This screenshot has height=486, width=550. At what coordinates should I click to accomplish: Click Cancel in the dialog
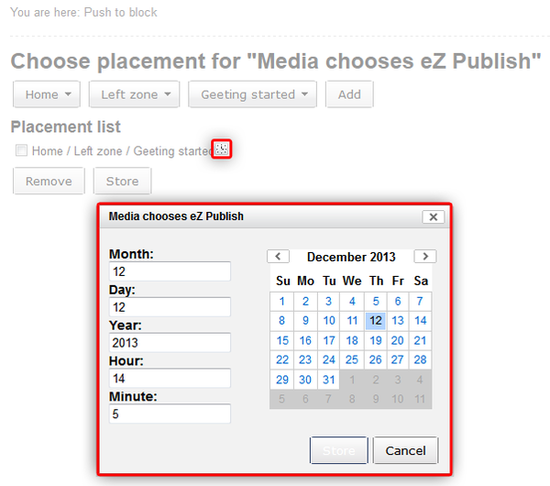[x=405, y=450]
